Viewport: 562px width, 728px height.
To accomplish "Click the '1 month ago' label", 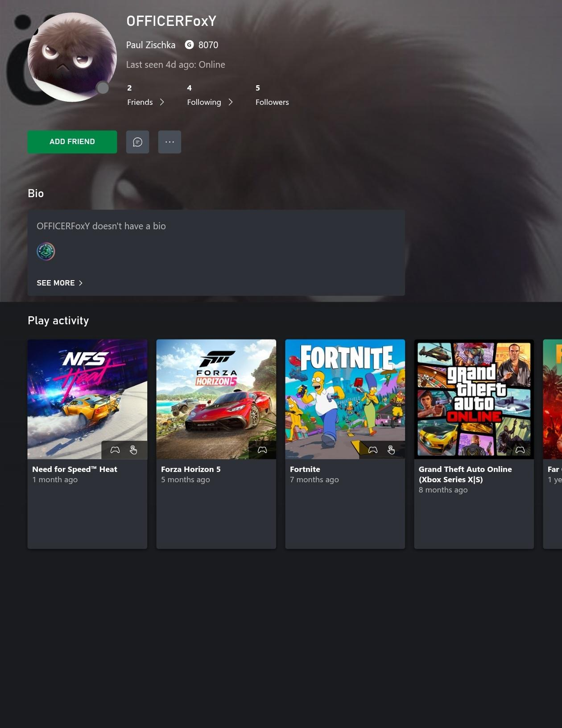I will click(55, 480).
